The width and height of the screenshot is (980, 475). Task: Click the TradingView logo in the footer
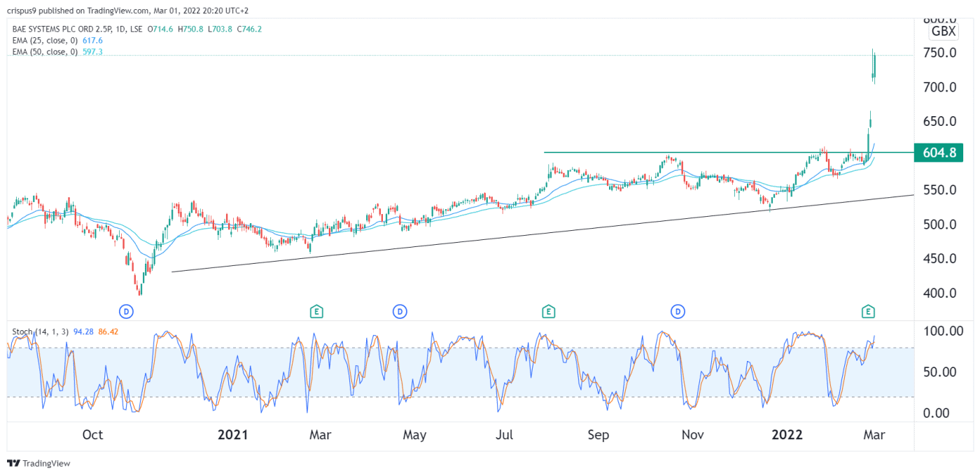(39, 463)
